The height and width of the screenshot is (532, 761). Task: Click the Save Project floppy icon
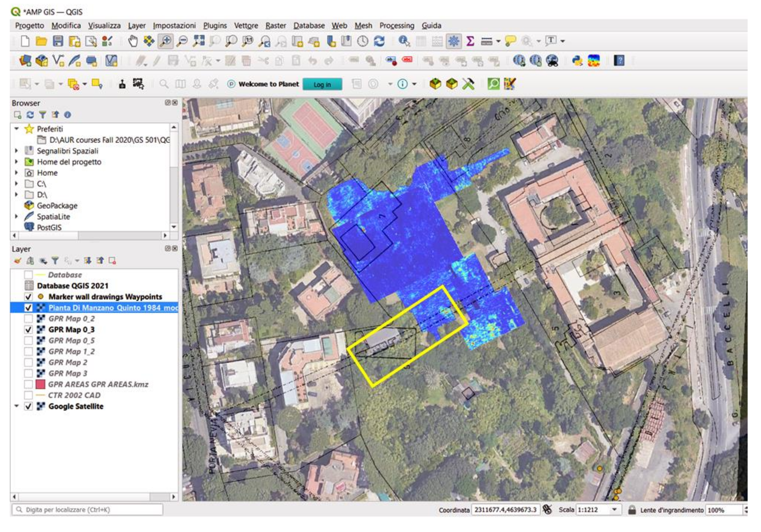point(58,41)
